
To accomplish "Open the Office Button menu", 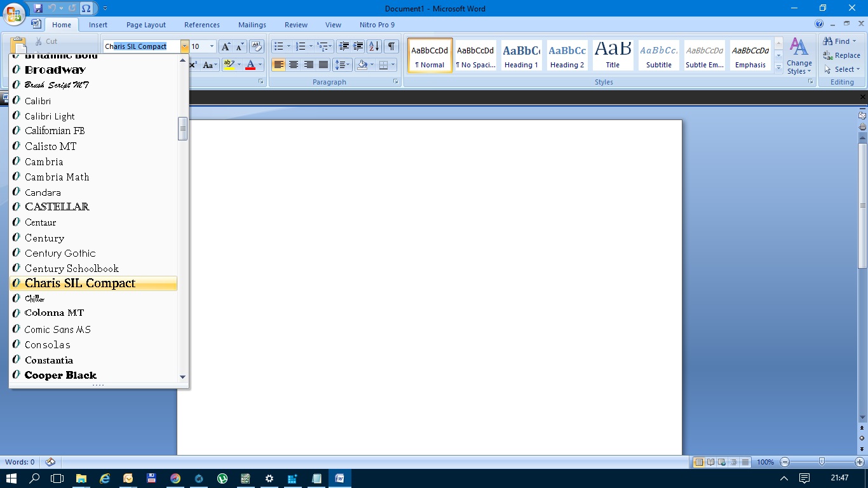I will 15,13.
